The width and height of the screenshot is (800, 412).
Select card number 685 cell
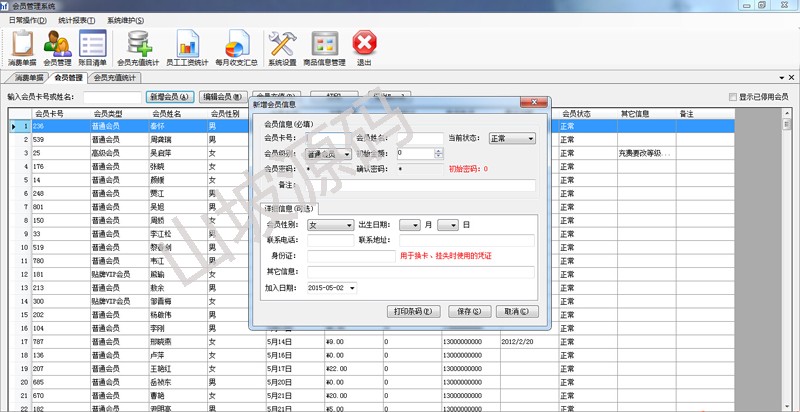(x=61, y=382)
